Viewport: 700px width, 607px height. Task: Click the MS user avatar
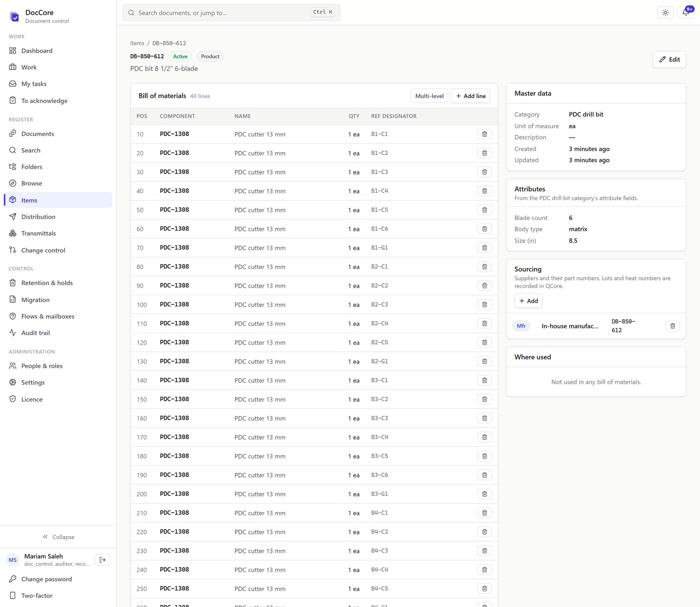(13, 560)
